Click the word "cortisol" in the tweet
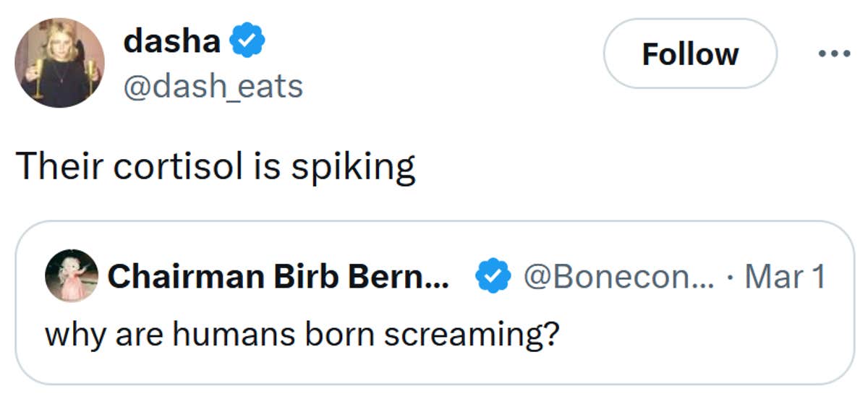 [181, 168]
